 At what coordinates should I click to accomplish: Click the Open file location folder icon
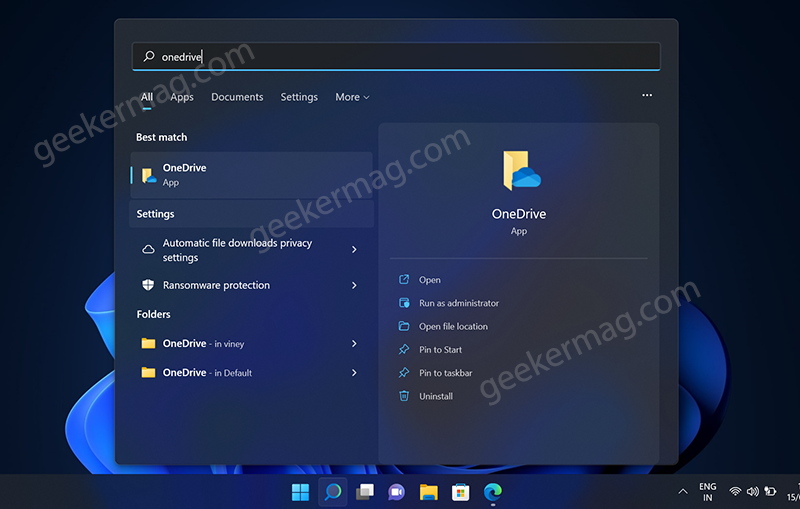[x=404, y=326]
